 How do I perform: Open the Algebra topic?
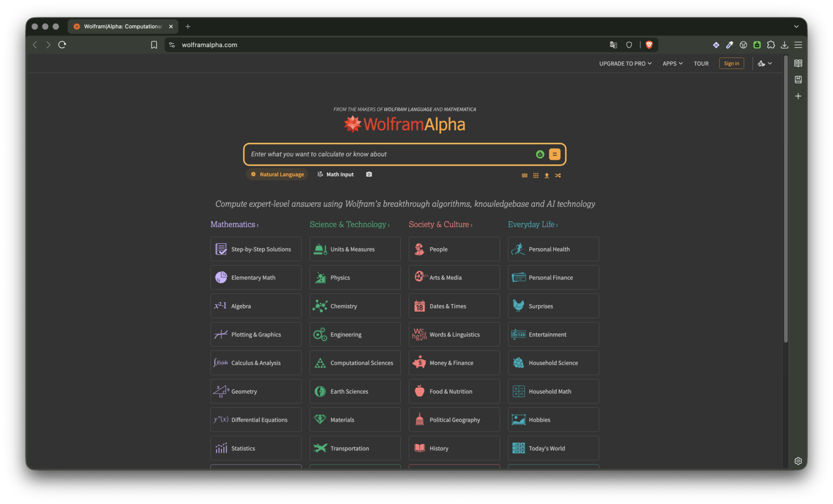256,306
